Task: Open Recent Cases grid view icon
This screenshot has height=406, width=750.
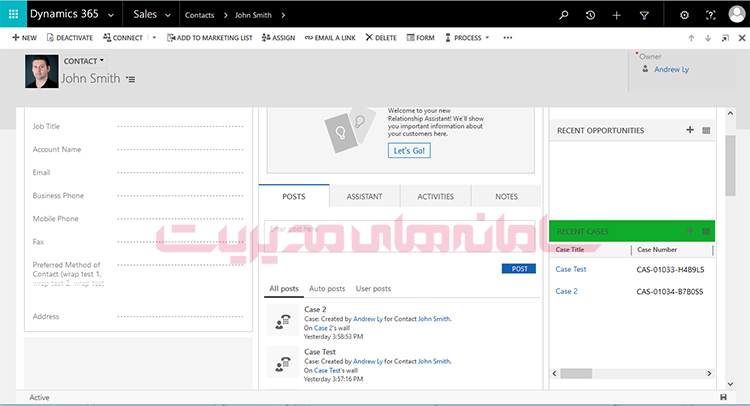Action: [706, 231]
